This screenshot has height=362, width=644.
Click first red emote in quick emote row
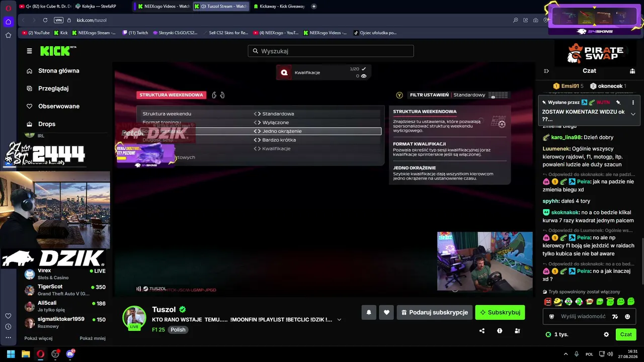(x=547, y=302)
